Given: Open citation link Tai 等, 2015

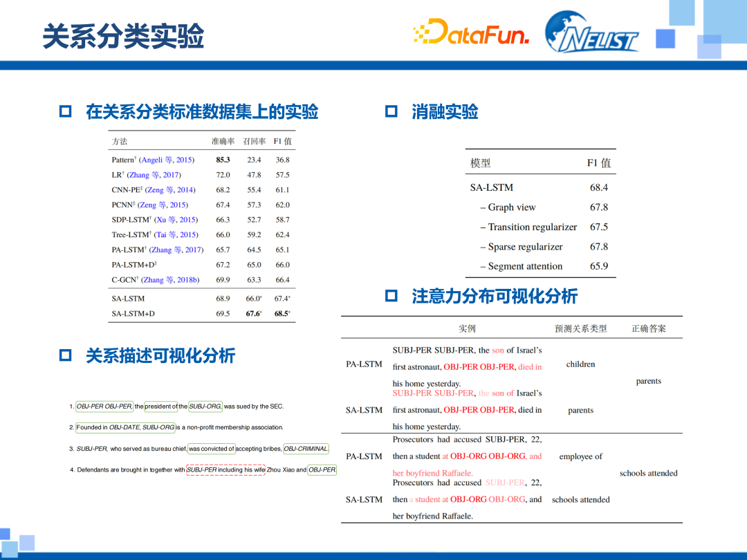Looking at the screenshot, I should point(176,234).
